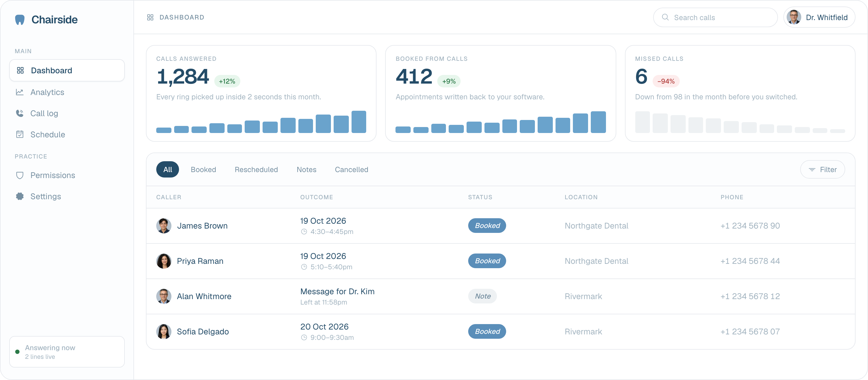Viewport: 868px width, 380px height.
Task: Click the green live status dot
Action: coord(18,352)
